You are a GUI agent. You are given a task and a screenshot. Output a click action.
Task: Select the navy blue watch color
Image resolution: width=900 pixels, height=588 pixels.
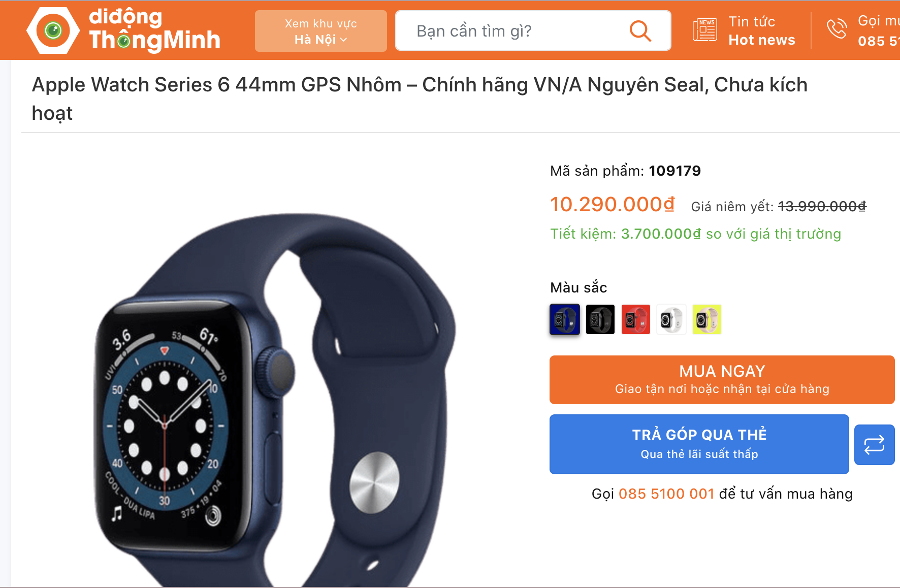(565, 319)
